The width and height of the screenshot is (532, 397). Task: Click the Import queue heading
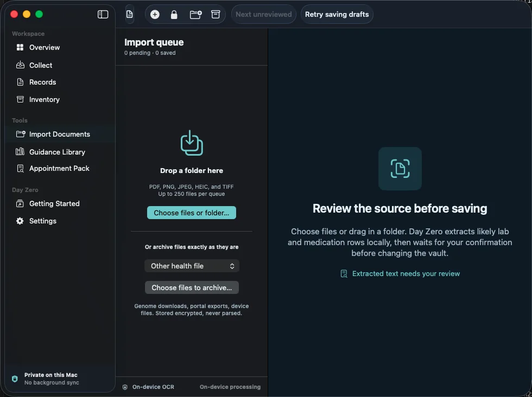pyautogui.click(x=154, y=42)
